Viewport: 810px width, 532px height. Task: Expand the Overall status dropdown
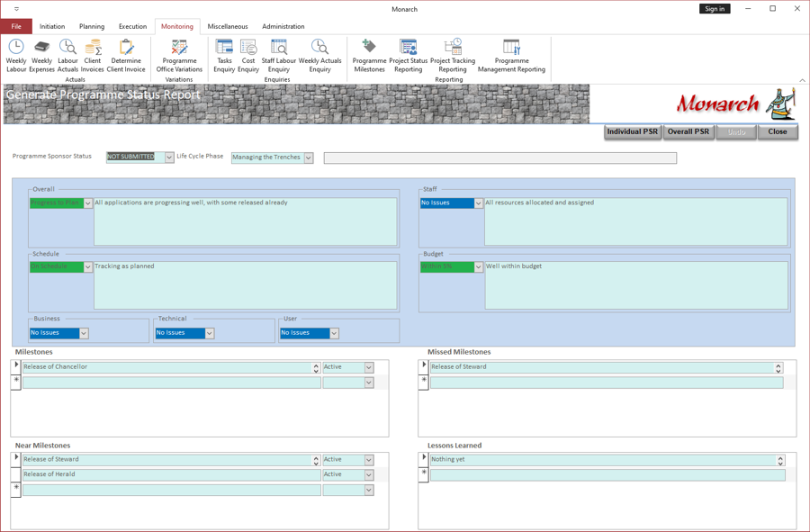click(x=88, y=203)
